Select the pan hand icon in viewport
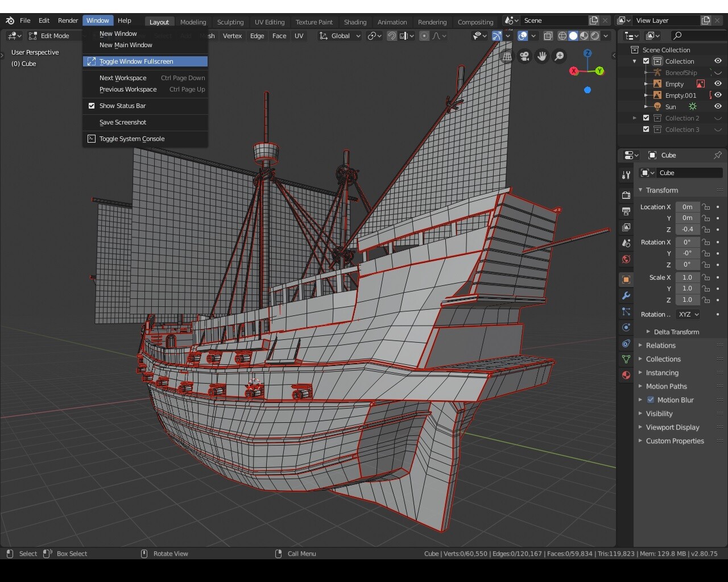 pyautogui.click(x=542, y=56)
